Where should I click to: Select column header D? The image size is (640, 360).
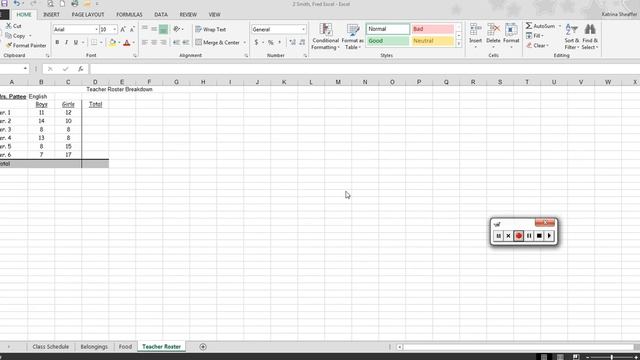tap(95, 82)
